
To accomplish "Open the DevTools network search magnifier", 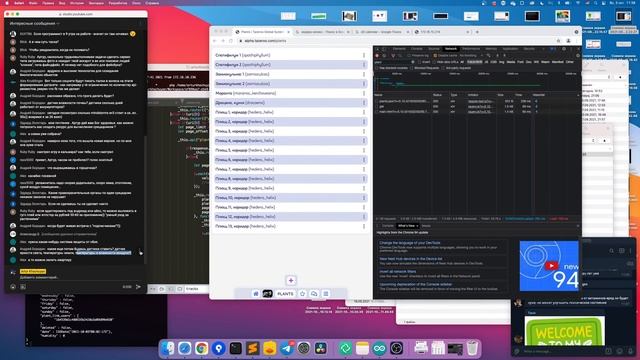I will (x=400, y=56).
